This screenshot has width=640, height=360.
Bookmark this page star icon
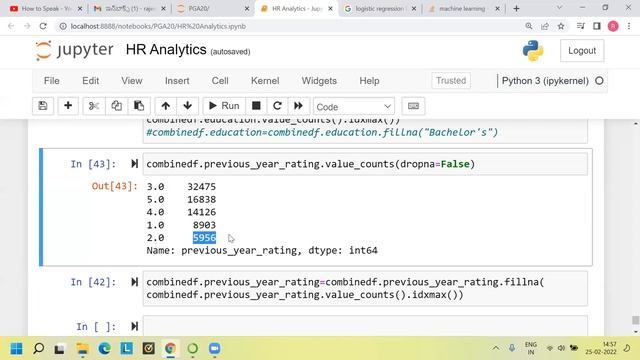pyautogui.click(x=561, y=26)
